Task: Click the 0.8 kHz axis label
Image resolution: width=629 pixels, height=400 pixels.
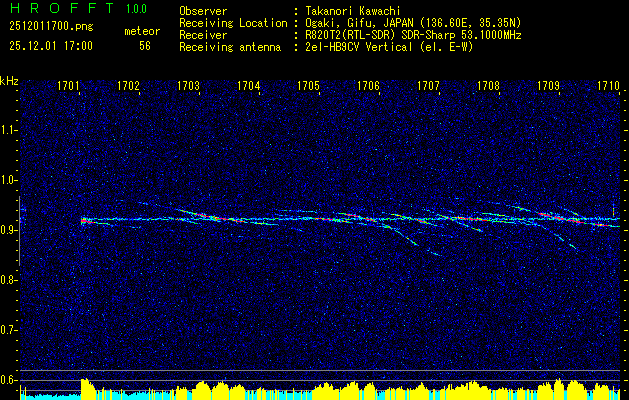Action: point(8,280)
